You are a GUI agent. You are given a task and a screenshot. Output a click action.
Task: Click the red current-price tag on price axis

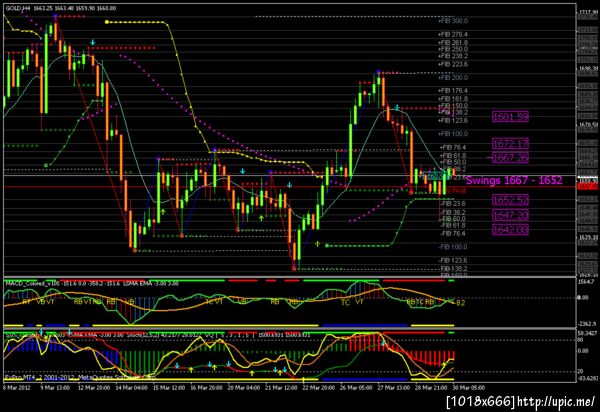pos(587,186)
